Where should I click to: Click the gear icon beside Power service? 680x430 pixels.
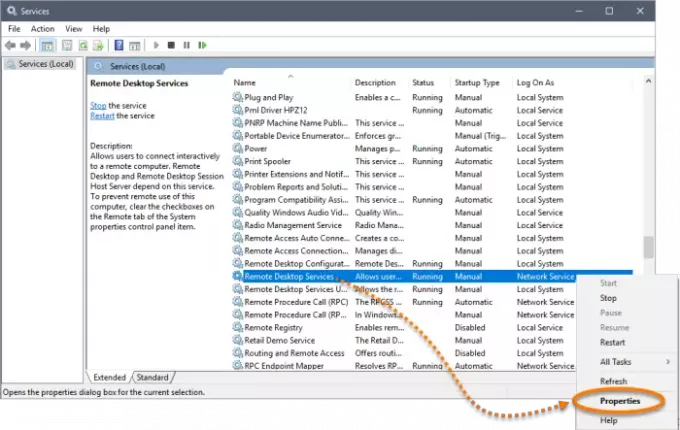pyautogui.click(x=238, y=148)
